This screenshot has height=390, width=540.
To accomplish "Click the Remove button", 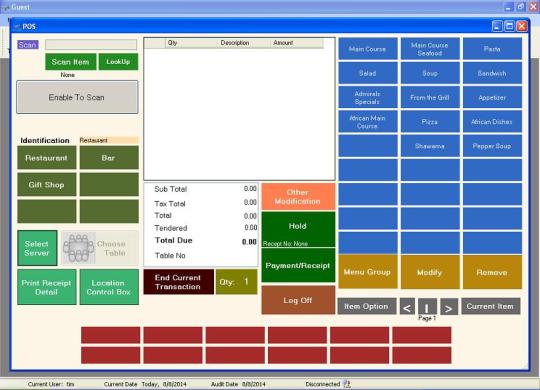I will 492,272.
